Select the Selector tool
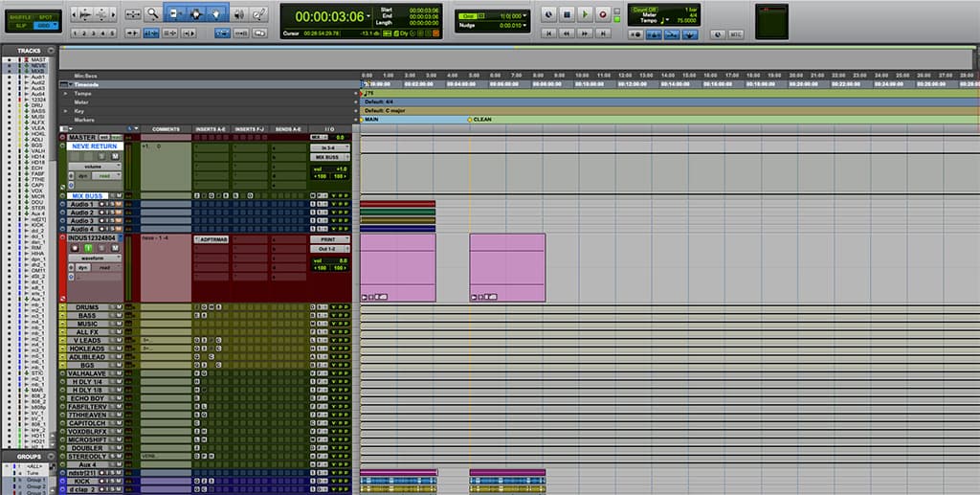This screenshot has width=980, height=495. (196, 13)
